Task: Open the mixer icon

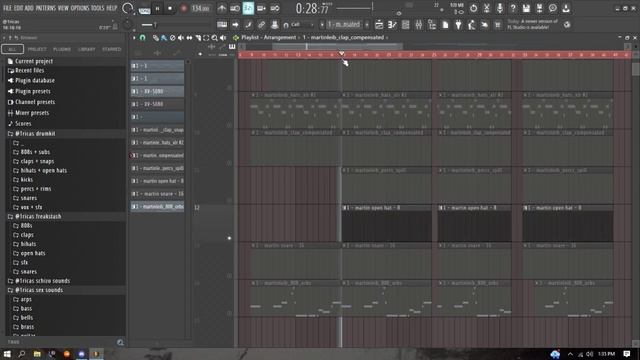Action: [419, 25]
